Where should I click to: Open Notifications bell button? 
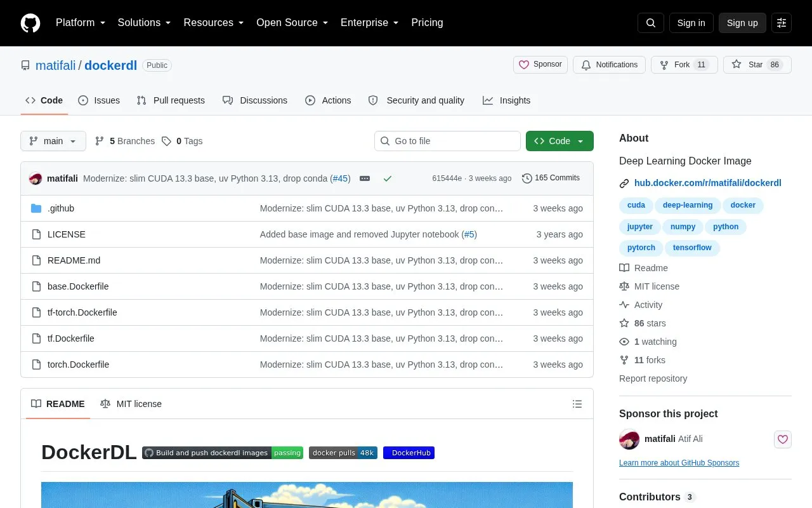click(x=609, y=65)
